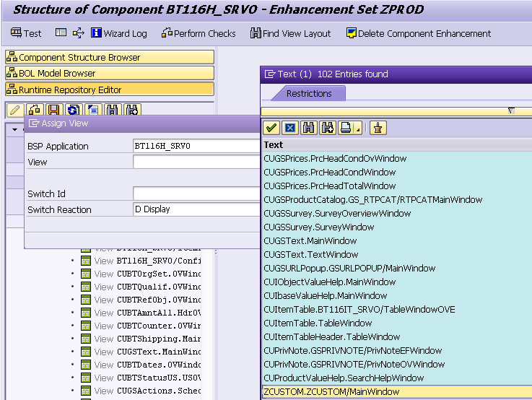Click the check hierarchy icon beside the pencil
Image resolution: width=532 pixels, height=400 pixels.
tap(35, 110)
